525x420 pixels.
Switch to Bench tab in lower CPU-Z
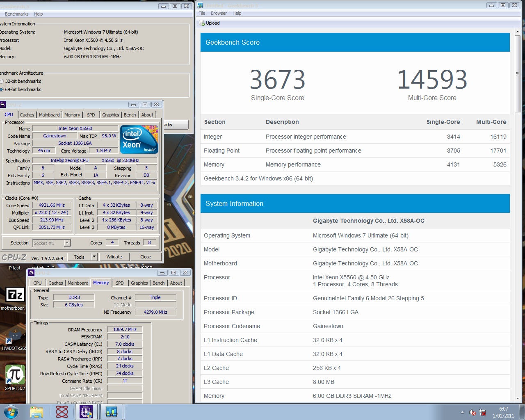(159, 283)
